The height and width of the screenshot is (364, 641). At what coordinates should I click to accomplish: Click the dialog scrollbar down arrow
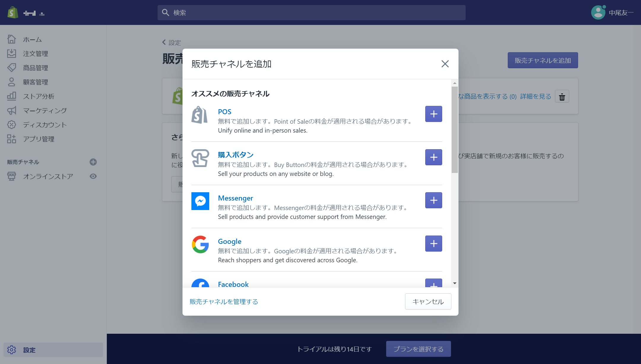tap(455, 283)
